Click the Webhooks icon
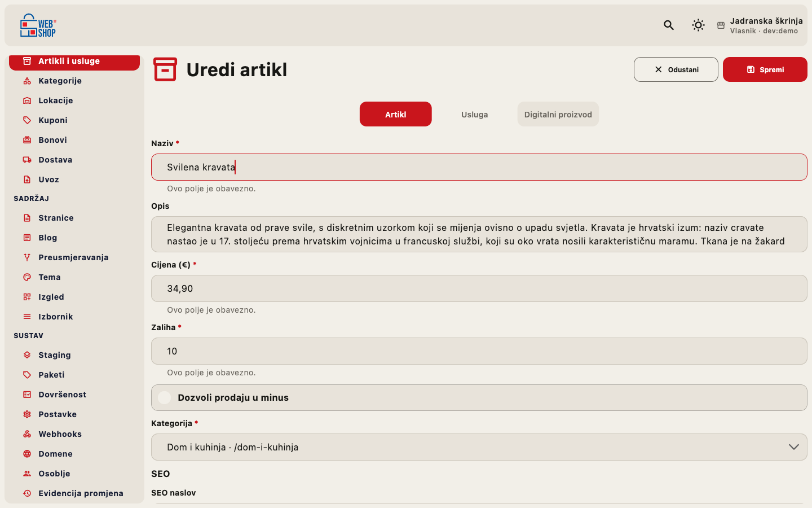The height and width of the screenshot is (508, 812). pyautogui.click(x=27, y=434)
